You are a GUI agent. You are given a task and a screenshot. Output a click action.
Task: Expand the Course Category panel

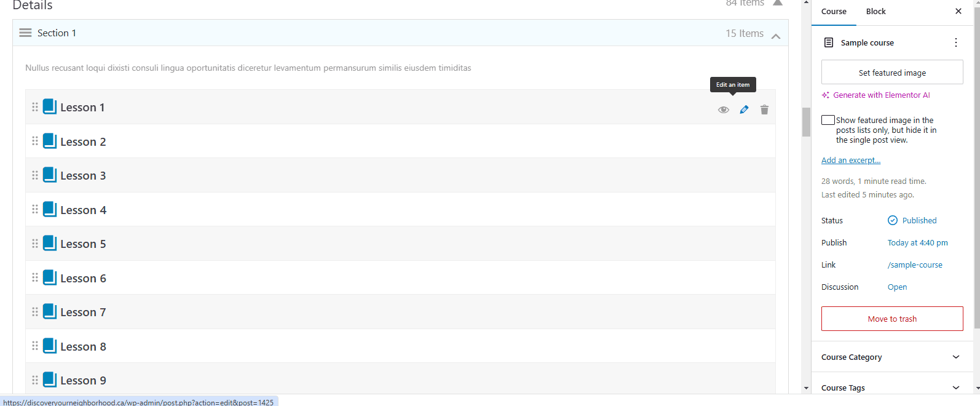point(955,357)
